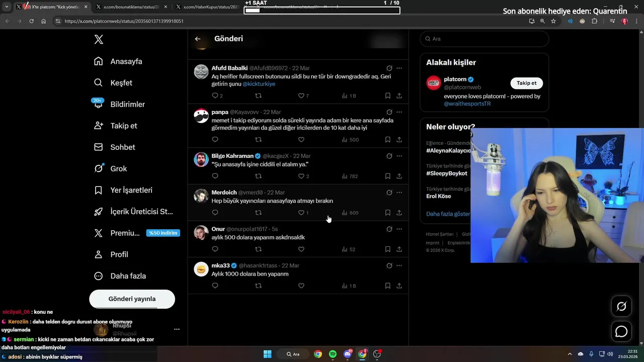Expand Daha fazla sidebar menu
This screenshot has width=644, height=362.
pyautogui.click(x=120, y=276)
